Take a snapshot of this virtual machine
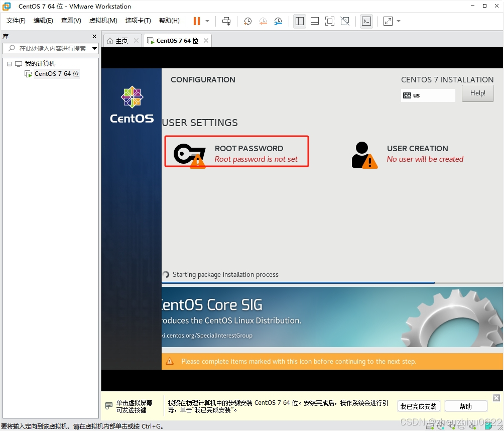The height and width of the screenshot is (431, 504). pos(247,21)
